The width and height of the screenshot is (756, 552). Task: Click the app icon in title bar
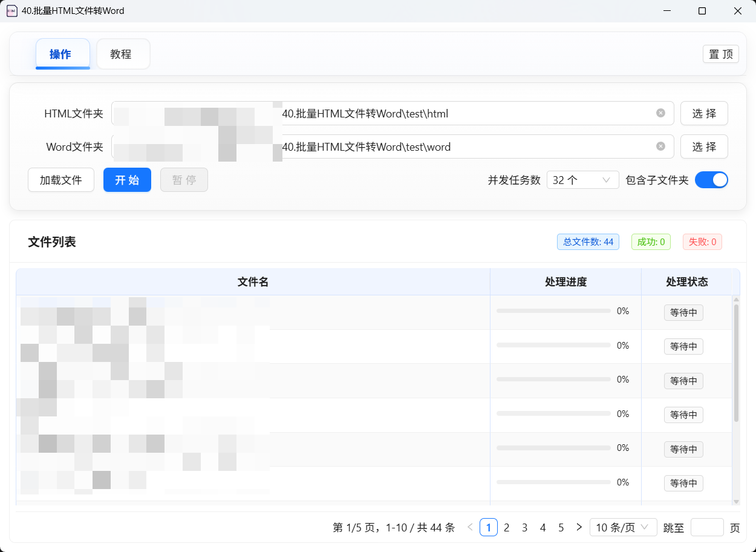(11, 11)
